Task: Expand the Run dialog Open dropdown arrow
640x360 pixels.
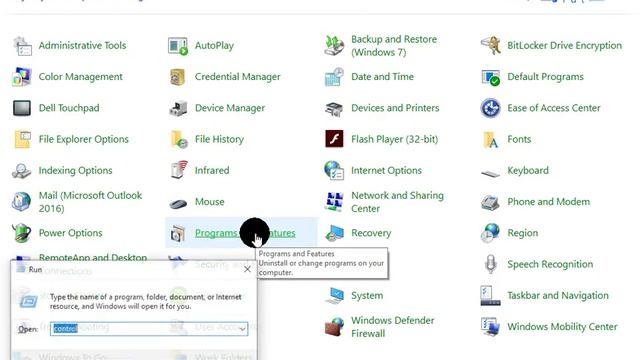Action: tap(242, 329)
